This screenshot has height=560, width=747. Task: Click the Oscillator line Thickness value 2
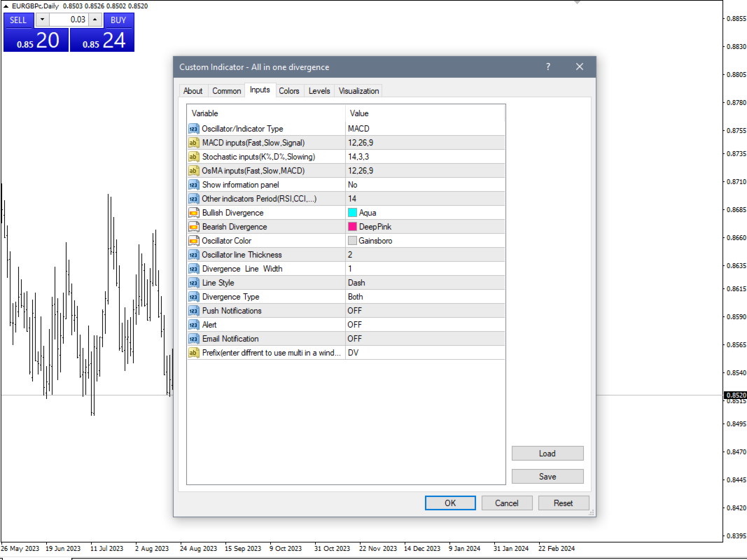tap(425, 255)
